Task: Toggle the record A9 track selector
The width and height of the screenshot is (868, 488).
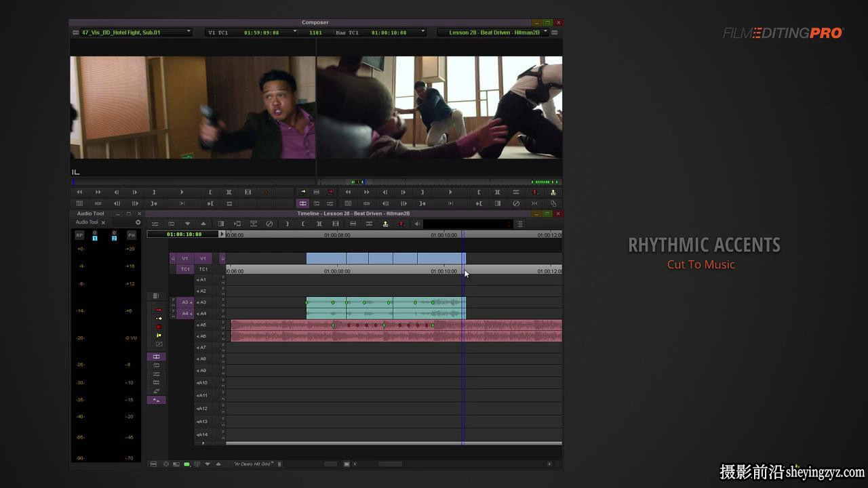Action: pos(203,371)
